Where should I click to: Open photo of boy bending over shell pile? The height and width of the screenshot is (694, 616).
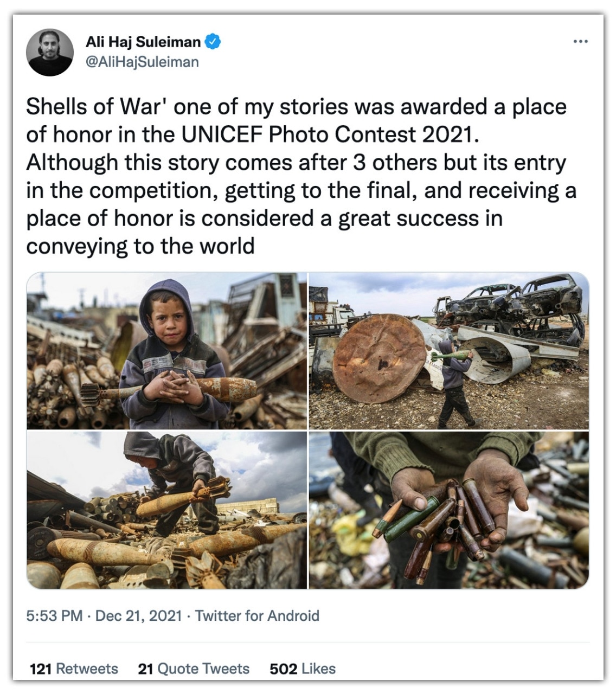pos(166,510)
